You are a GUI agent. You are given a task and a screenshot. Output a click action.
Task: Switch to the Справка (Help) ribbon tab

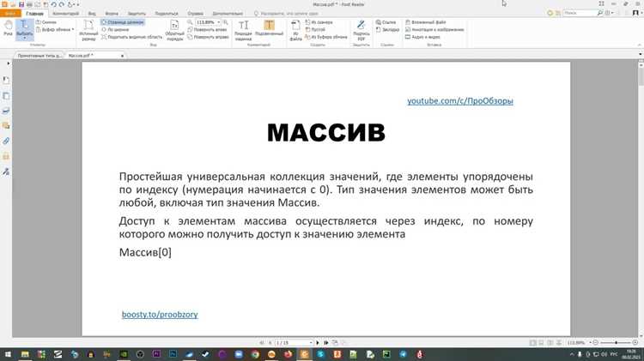pos(196,14)
